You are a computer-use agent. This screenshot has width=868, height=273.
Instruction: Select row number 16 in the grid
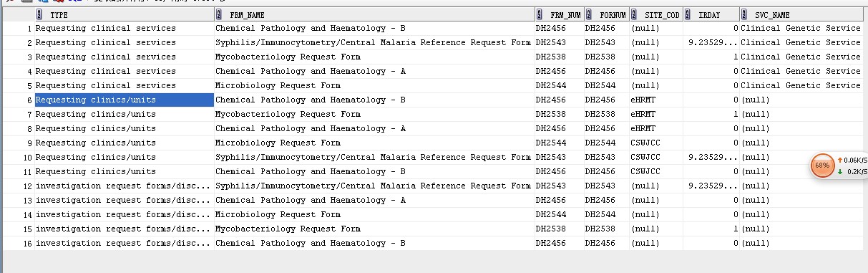27,244
